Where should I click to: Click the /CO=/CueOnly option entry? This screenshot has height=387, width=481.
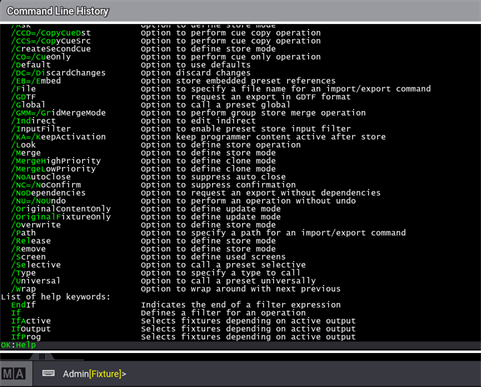click(41, 57)
